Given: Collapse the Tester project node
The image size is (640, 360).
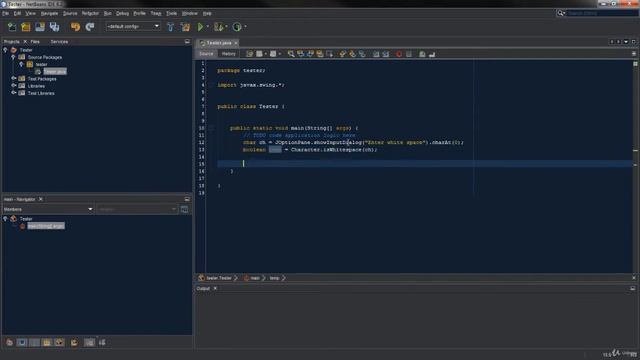Looking at the screenshot, I should coord(5,50).
